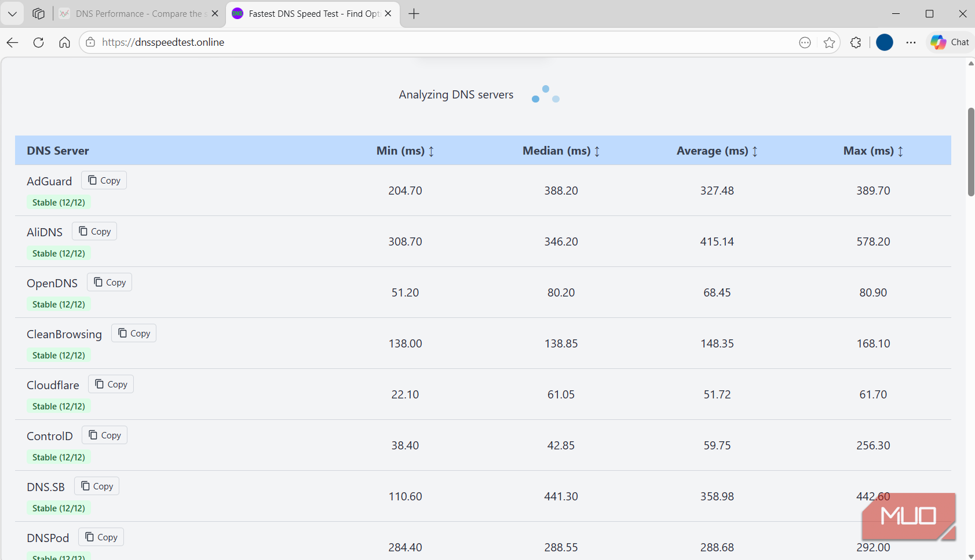Copy the ControlD server address
975x560 pixels.
[105, 435]
